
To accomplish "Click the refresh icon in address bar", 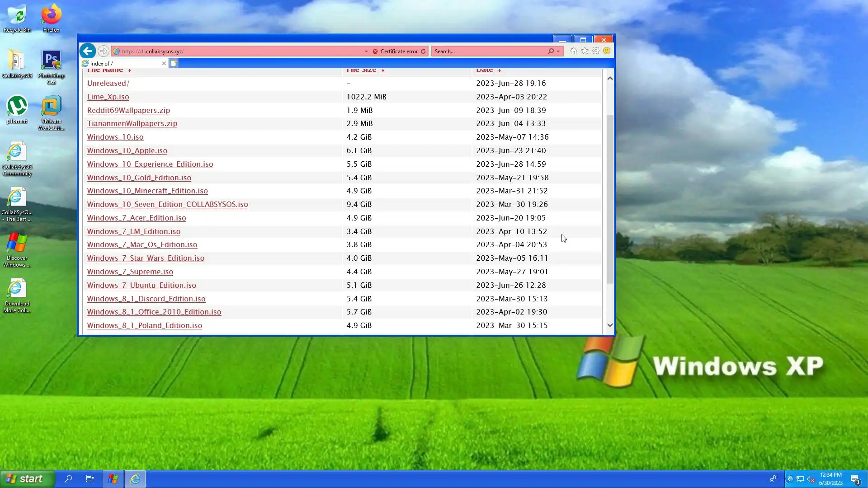I will coord(423,52).
